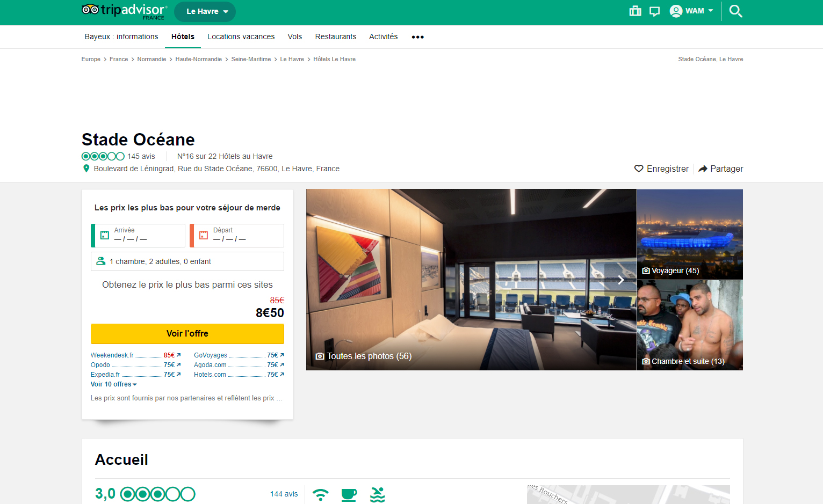Click the Tripadvisor owl logo
The image size is (823, 504).
click(90, 10)
